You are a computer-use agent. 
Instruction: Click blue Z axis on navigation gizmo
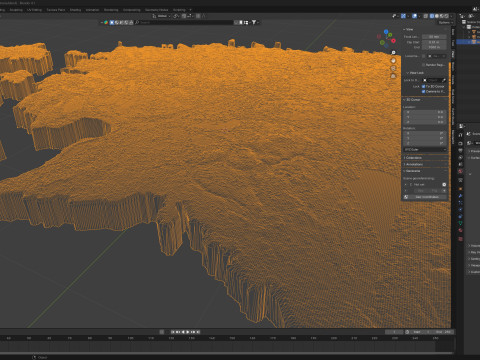tap(386, 32)
